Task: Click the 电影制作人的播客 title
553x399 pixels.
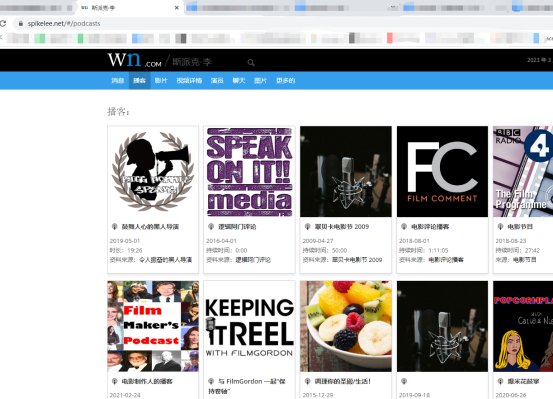Action: pos(147,381)
